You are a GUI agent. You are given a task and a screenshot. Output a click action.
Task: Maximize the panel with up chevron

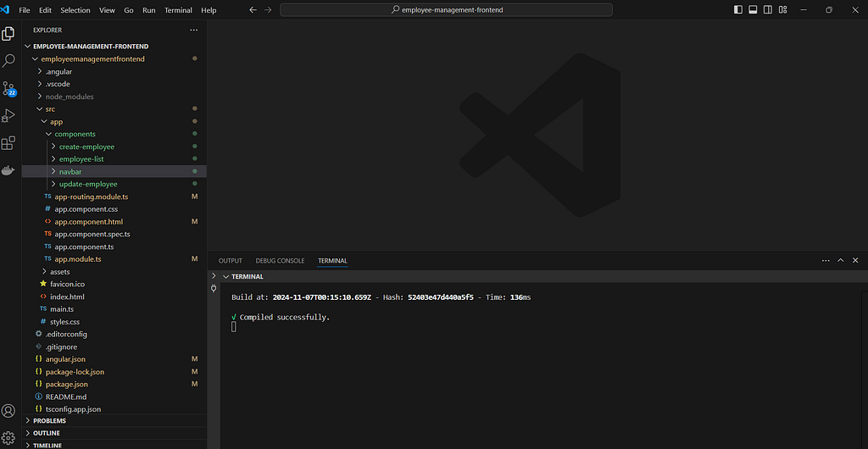840,260
